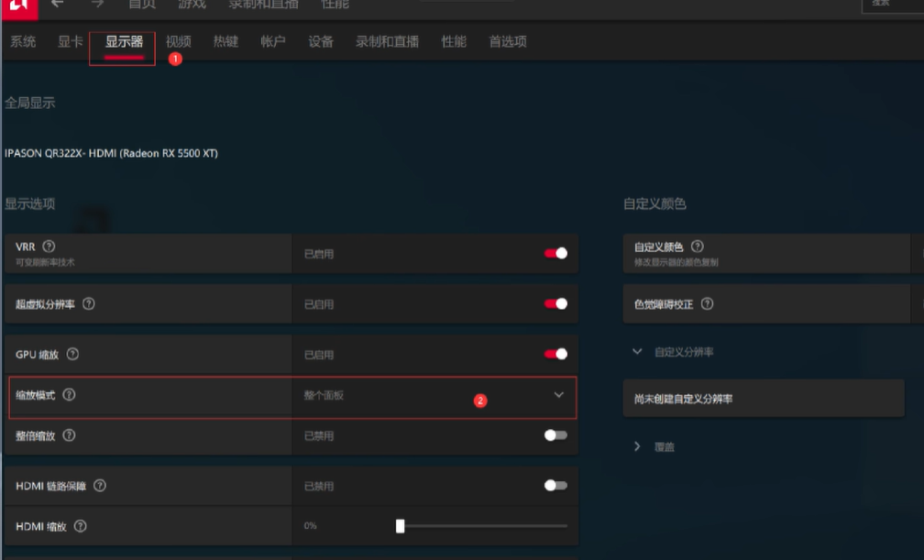Screen dimensions: 924x560
Task: Click the help icon beside 缩放模式
Action: [x=69, y=395]
